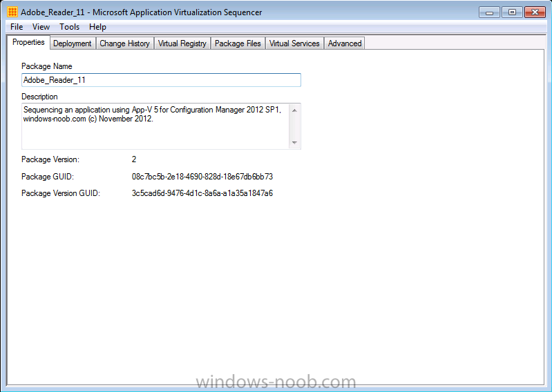Click the Package GUID: label
This screenshot has width=552, height=392.
pos(48,177)
